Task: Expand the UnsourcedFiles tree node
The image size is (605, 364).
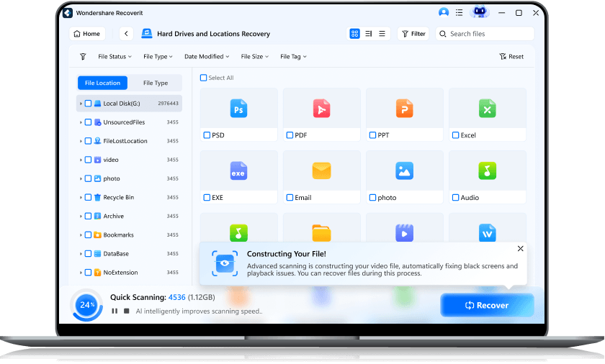Action: [x=81, y=122]
